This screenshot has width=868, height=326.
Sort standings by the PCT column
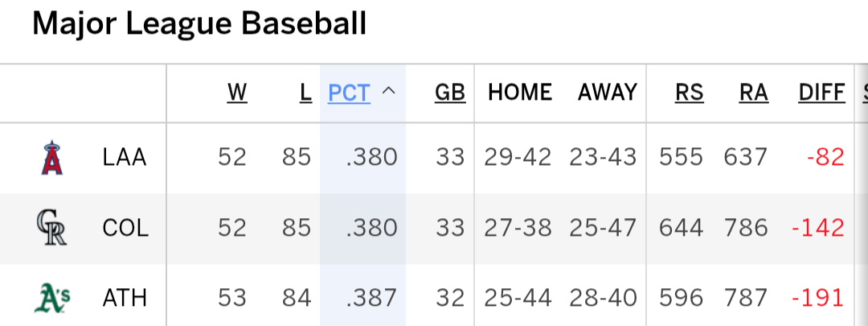point(349,93)
